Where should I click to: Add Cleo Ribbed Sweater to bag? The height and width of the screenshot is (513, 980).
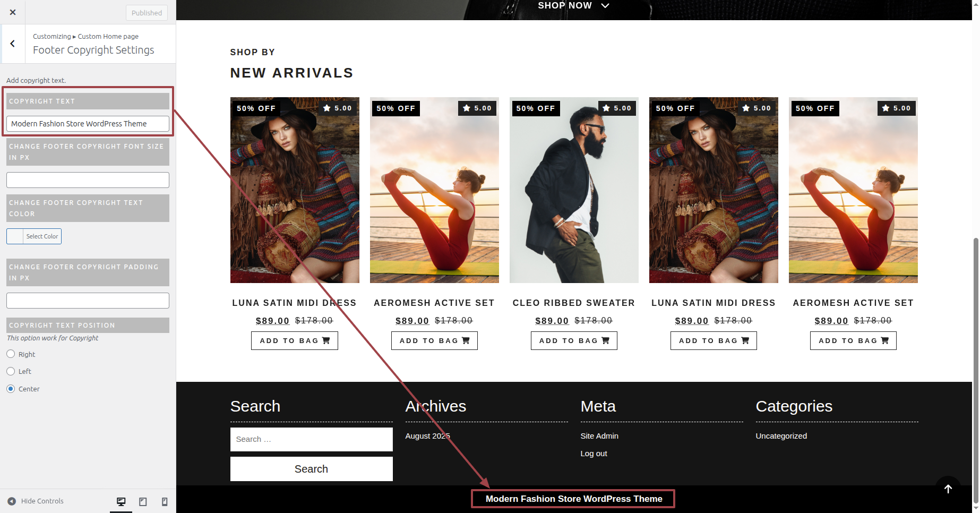[x=573, y=340]
